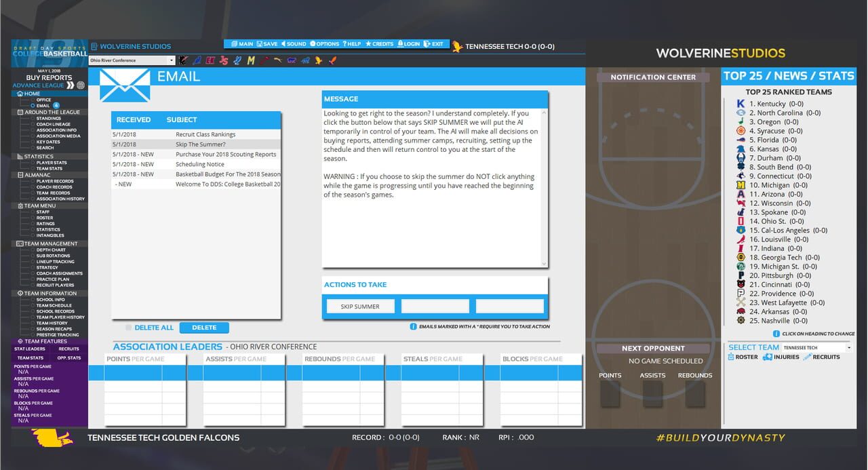The width and height of the screenshot is (868, 470).
Task: Click the Save icon in the top toolbar
Action: (259, 43)
